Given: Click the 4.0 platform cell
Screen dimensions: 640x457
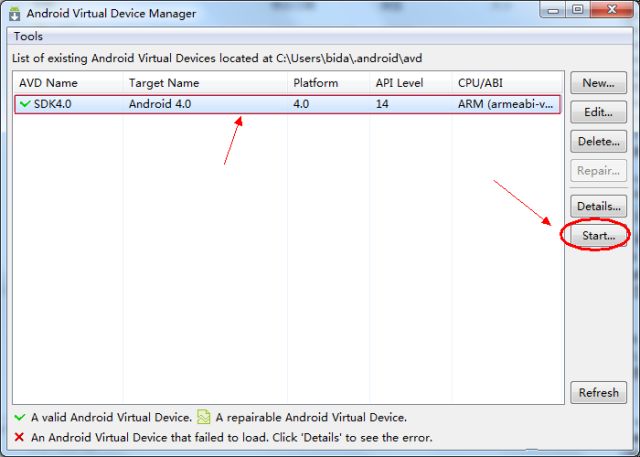Looking at the screenshot, I should [301, 104].
